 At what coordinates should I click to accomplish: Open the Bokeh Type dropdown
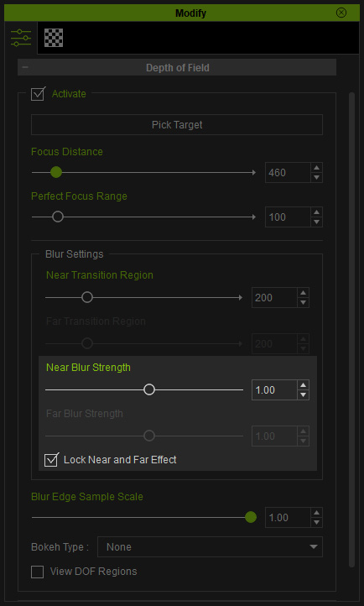coord(210,547)
